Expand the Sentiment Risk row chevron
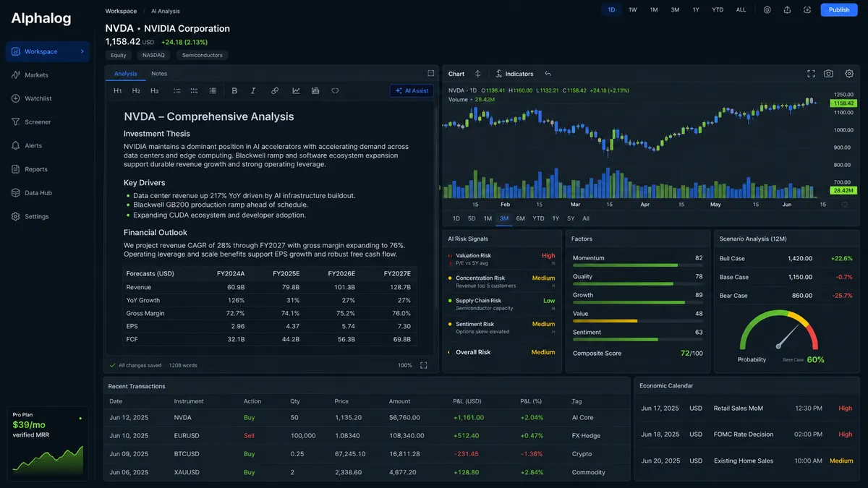Viewport: 868px width, 488px height. pos(553,332)
